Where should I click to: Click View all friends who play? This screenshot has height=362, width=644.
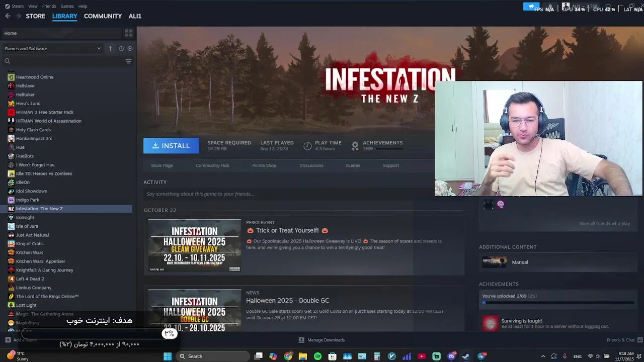coord(604,224)
